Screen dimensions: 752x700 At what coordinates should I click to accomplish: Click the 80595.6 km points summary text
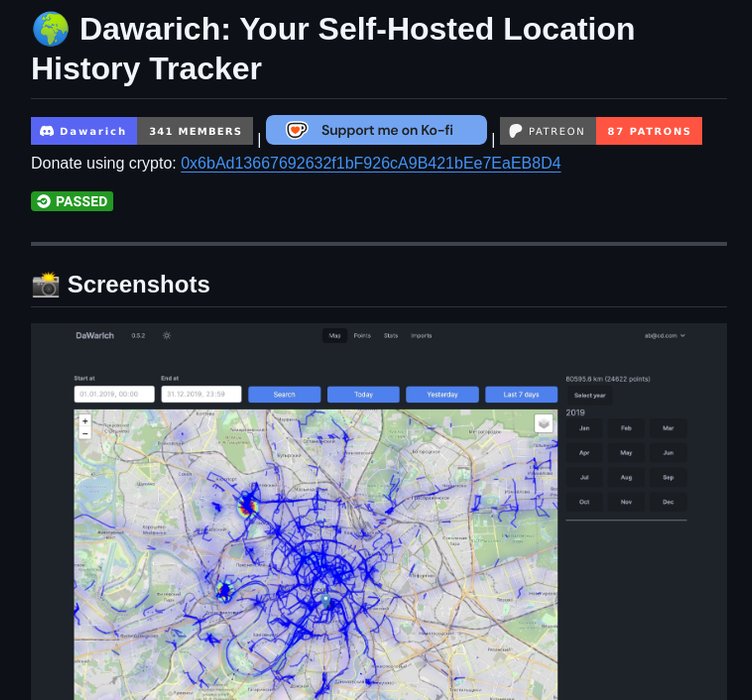click(x=608, y=379)
